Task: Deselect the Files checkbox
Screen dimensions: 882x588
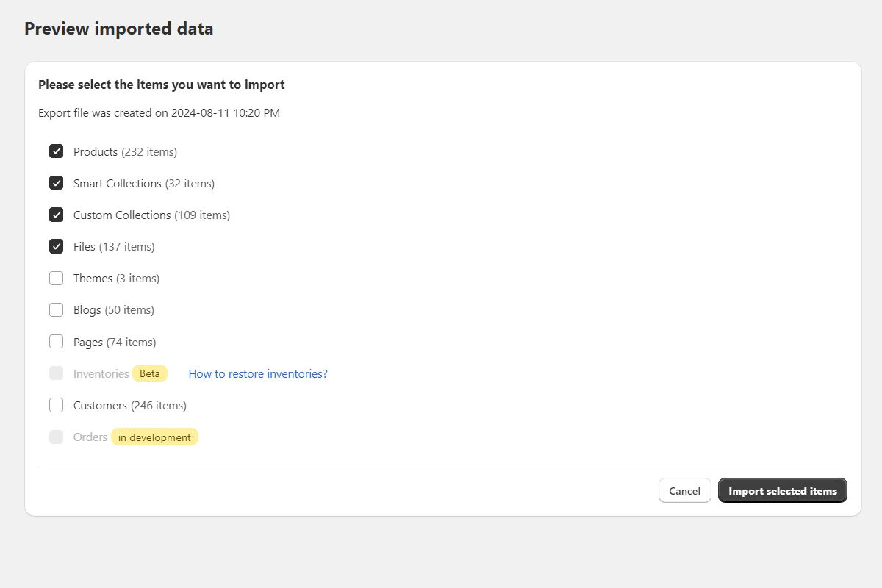Action: (57, 246)
